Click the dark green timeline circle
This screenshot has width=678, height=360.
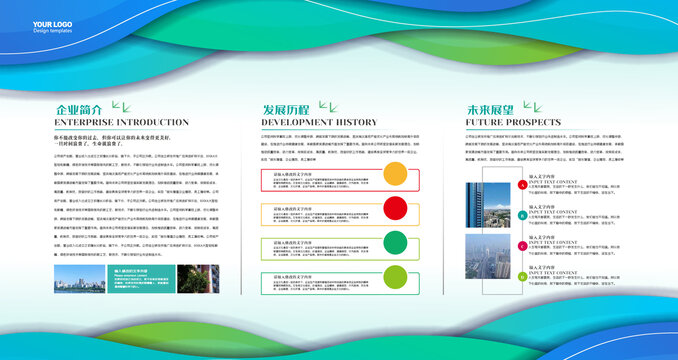tap(395, 242)
